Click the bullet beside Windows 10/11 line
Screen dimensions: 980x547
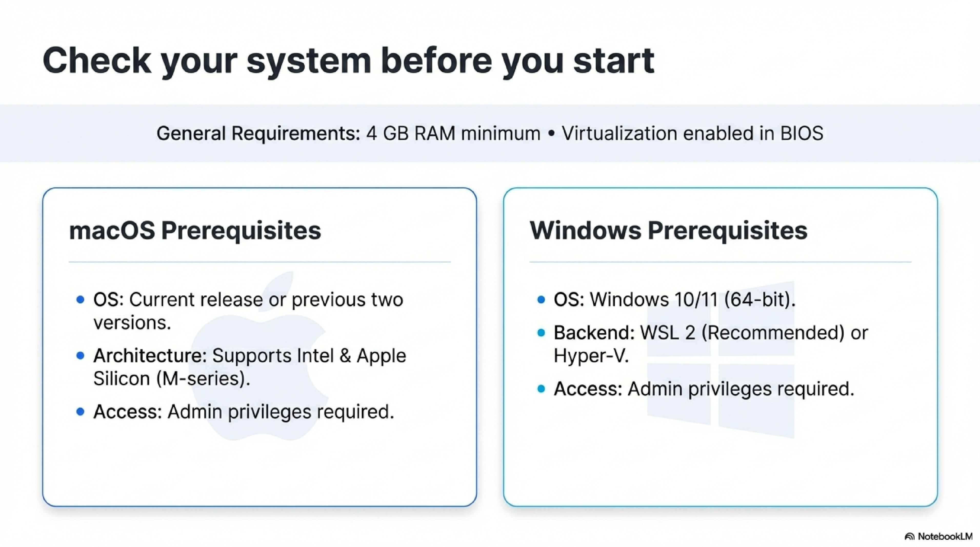coord(541,300)
